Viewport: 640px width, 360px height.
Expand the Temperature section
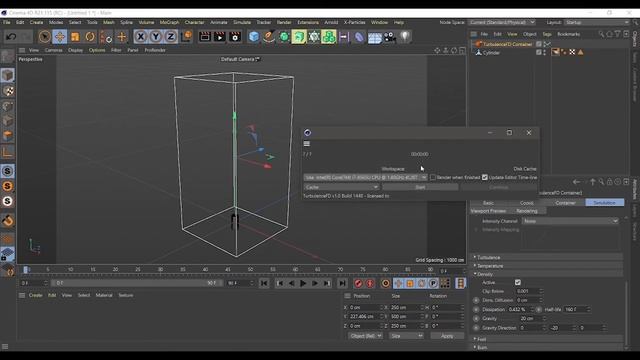(490, 266)
